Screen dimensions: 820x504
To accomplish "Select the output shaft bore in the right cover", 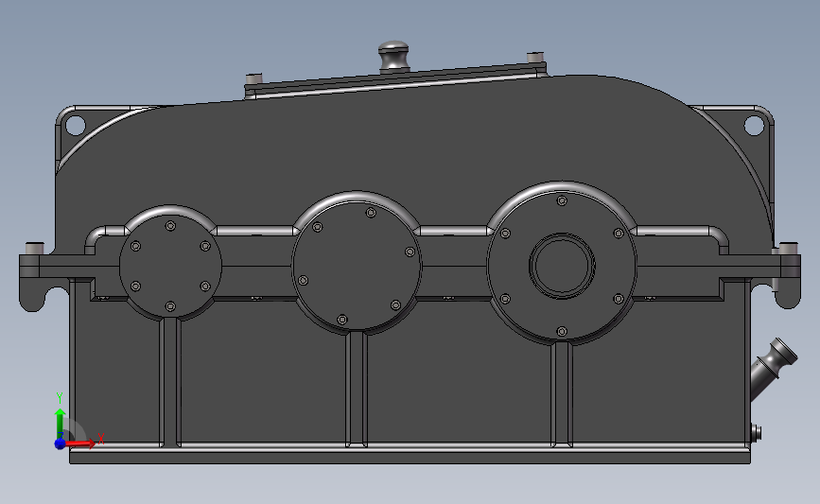I will coord(562,266).
